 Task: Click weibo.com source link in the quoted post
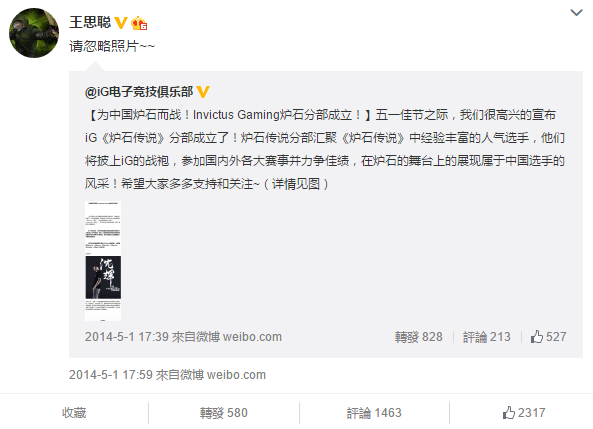(252, 337)
